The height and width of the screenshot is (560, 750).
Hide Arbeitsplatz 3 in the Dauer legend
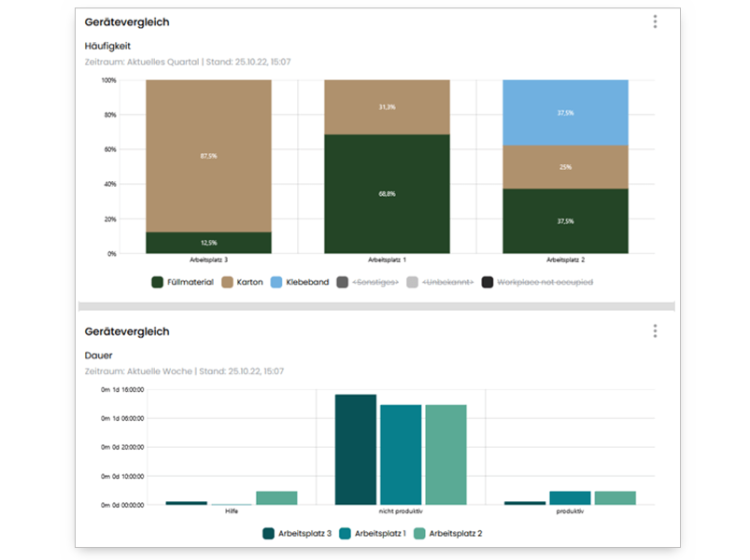tap(298, 533)
